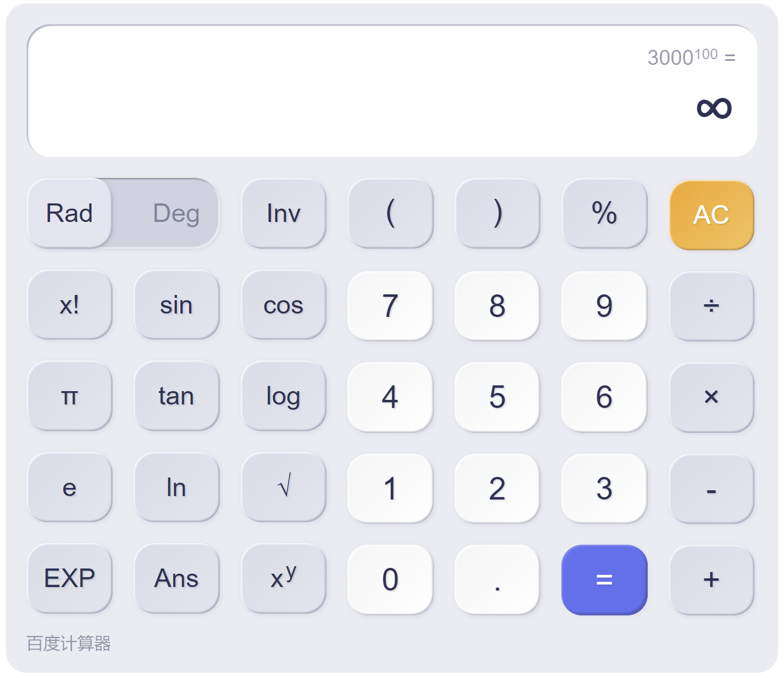Click the multiplication operator key
Screen dimensions: 784x678
(x=712, y=397)
